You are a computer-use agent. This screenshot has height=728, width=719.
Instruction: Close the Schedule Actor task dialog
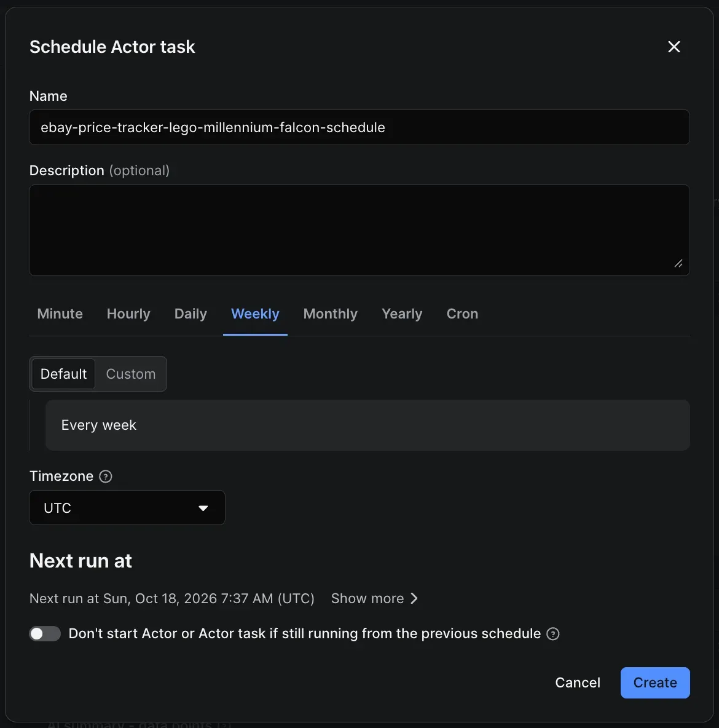[x=674, y=47]
